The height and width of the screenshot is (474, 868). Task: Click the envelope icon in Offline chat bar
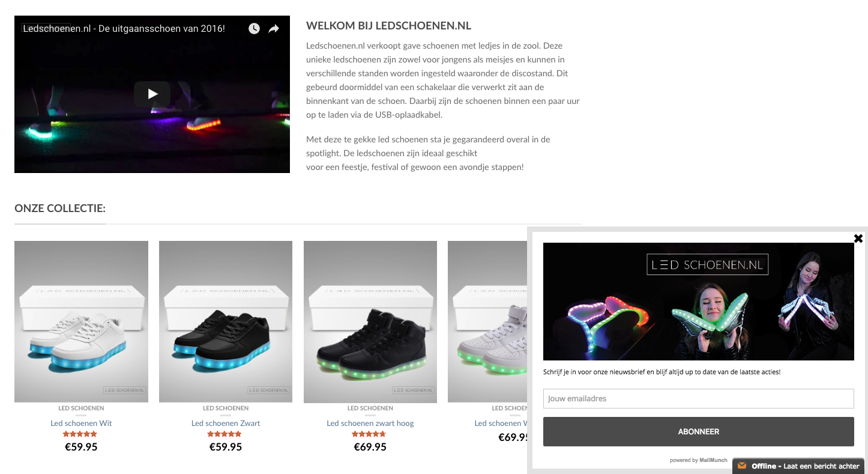pos(742,466)
